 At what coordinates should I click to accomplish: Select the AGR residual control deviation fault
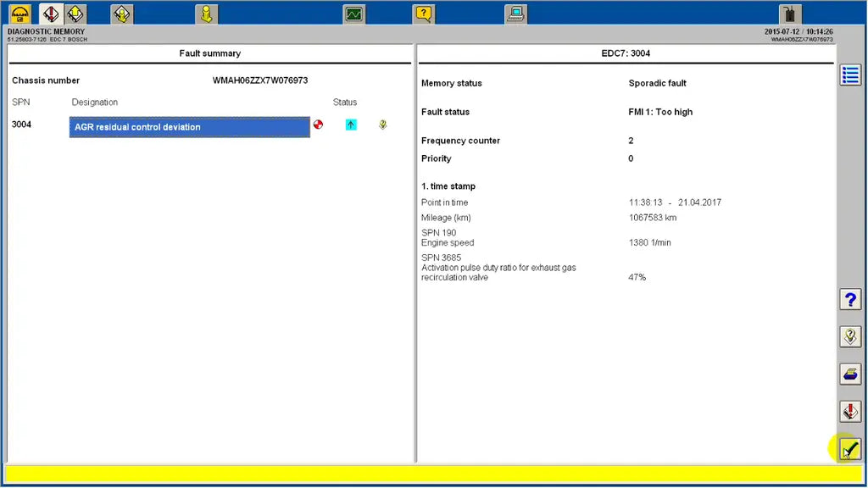coord(188,126)
